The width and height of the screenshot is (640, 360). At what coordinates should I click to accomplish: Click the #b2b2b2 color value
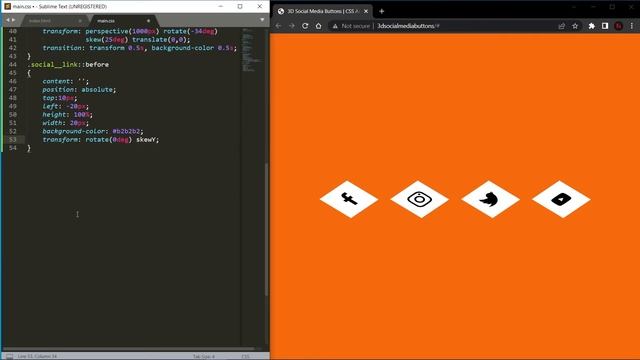[126, 131]
